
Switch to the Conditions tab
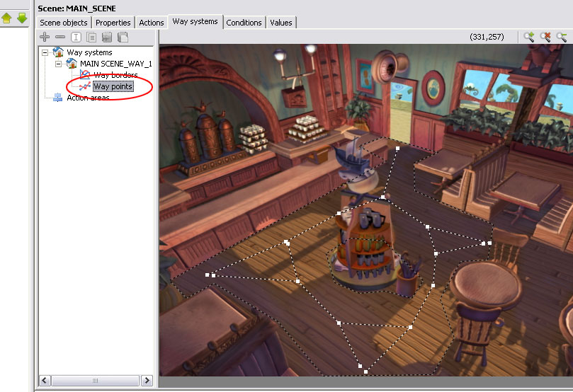(x=244, y=23)
